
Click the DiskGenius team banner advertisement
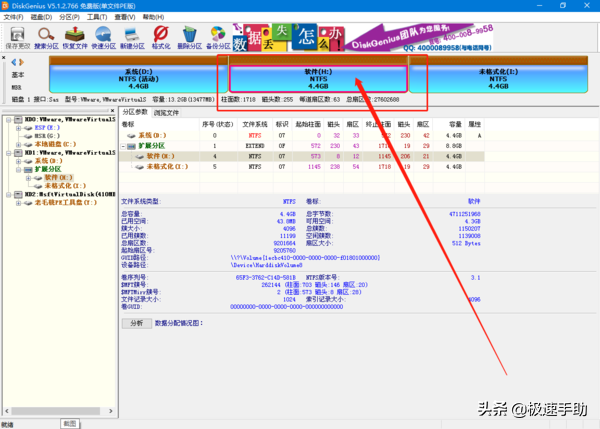(363, 38)
